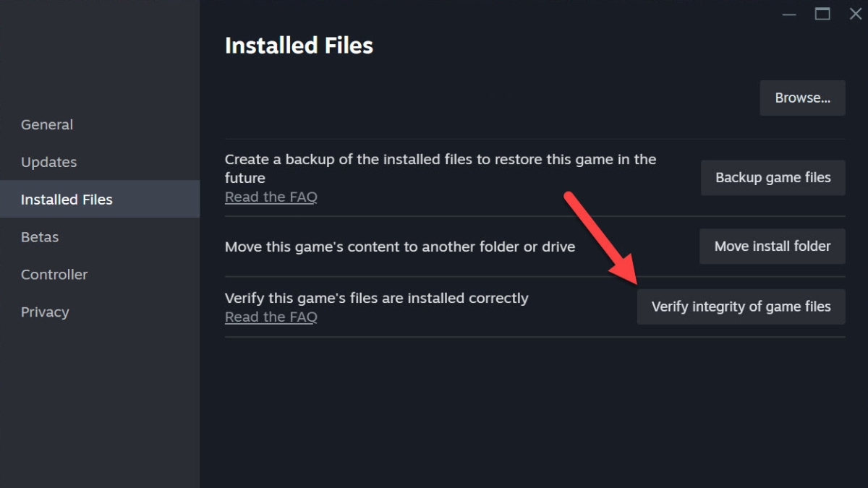This screenshot has width=868, height=488.
Task: Show the Privacy options
Action: pos(45,312)
